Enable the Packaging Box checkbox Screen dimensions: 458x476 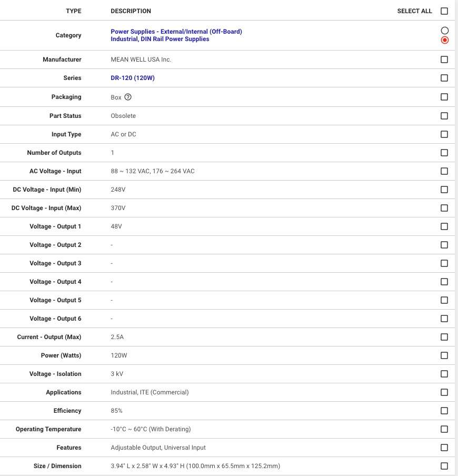(444, 97)
